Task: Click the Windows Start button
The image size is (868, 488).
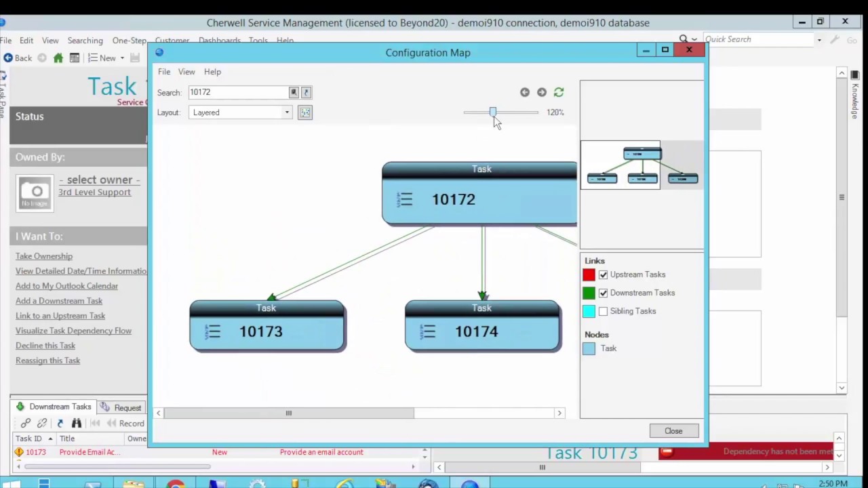Action: click(12, 483)
